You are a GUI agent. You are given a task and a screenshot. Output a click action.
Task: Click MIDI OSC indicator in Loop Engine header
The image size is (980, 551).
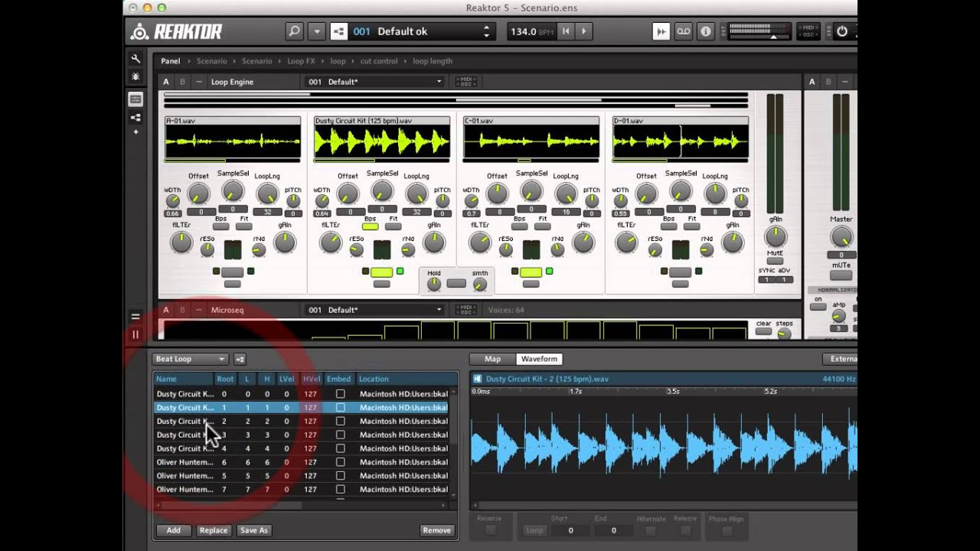tap(465, 82)
